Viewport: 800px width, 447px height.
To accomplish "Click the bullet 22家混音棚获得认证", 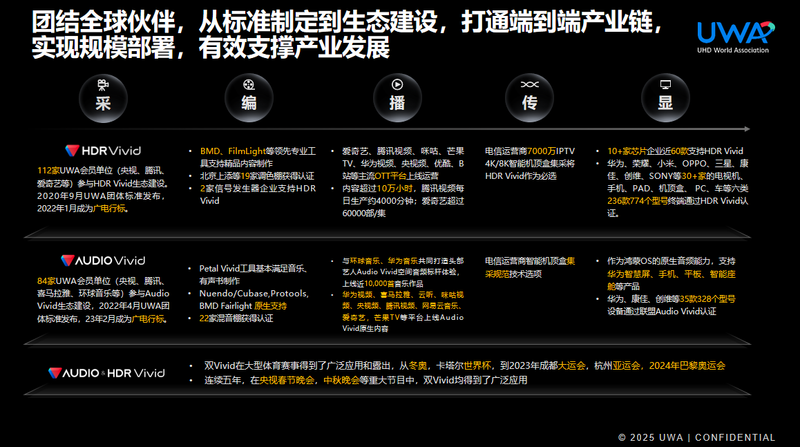I will coord(236,318).
